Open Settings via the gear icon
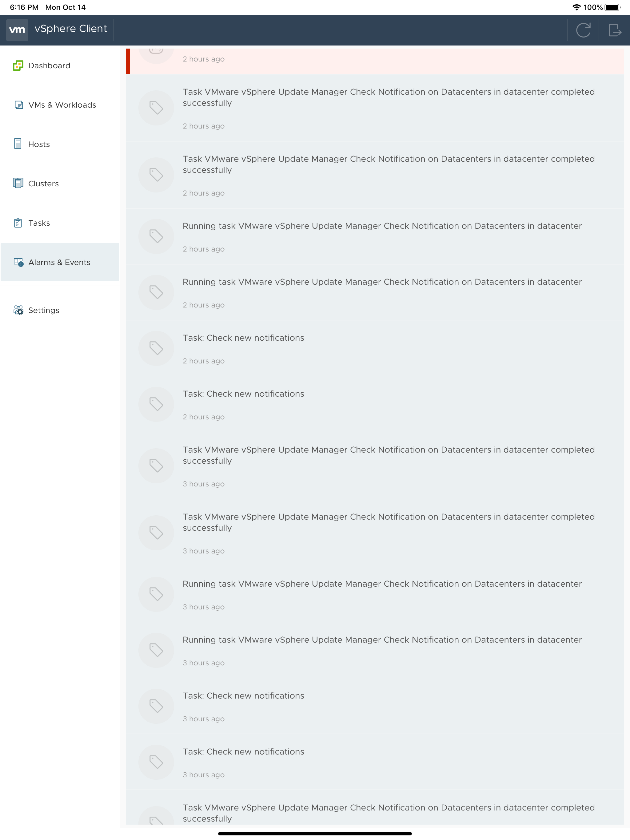The height and width of the screenshot is (840, 630). pyautogui.click(x=19, y=310)
